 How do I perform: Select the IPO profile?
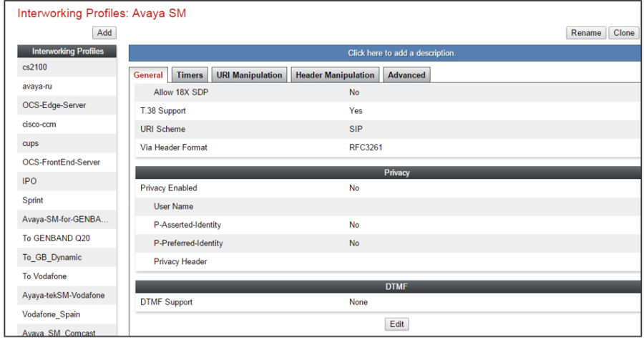(x=67, y=181)
